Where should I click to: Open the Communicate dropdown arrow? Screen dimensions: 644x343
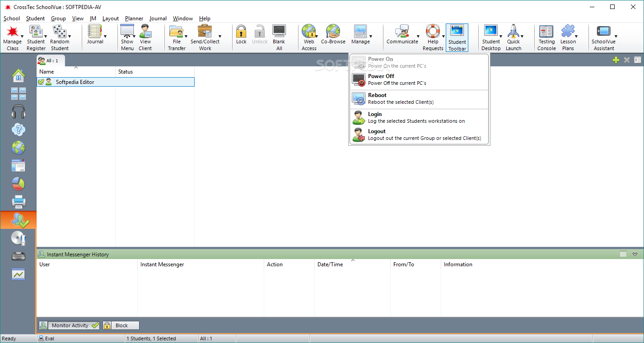pos(418,36)
